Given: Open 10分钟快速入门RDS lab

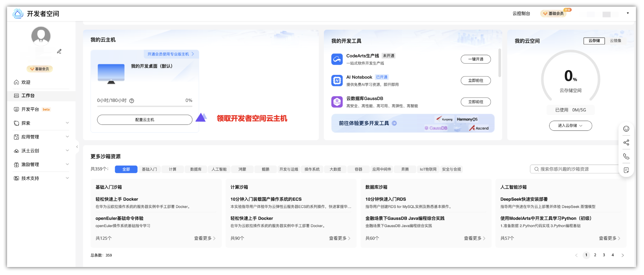Looking at the screenshot, I should pyautogui.click(x=386, y=199).
